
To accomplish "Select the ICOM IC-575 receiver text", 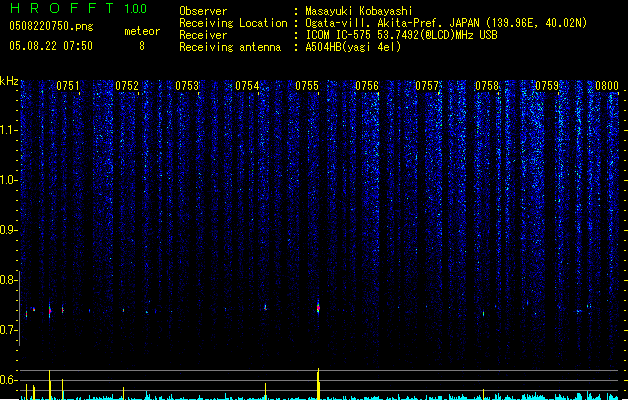I will (x=402, y=35).
